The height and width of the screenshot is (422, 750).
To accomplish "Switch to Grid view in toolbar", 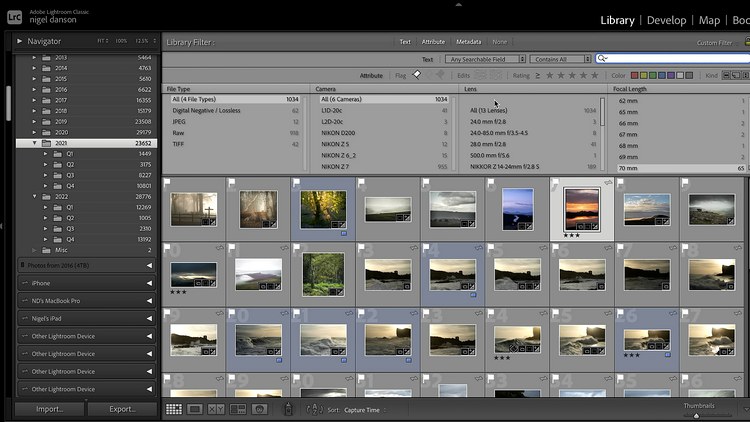I will [174, 409].
